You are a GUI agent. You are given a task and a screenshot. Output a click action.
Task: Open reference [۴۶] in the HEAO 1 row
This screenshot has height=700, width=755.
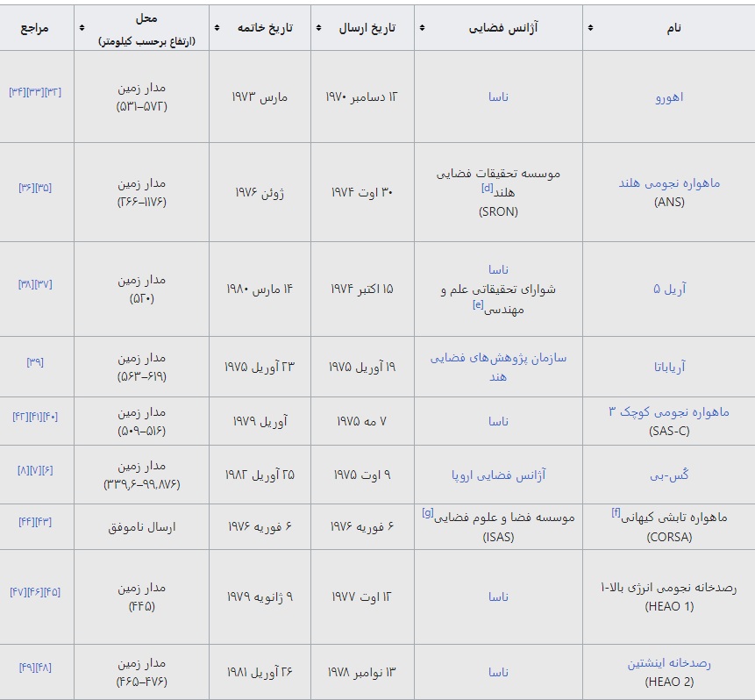pyautogui.click(x=35, y=592)
